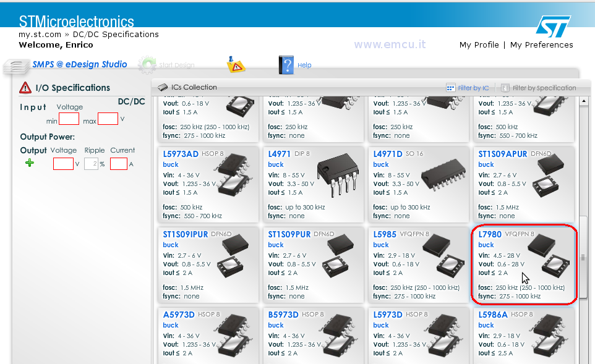Click the output voltage field
Viewport: 595px width, 364px height.
pyautogui.click(x=63, y=164)
